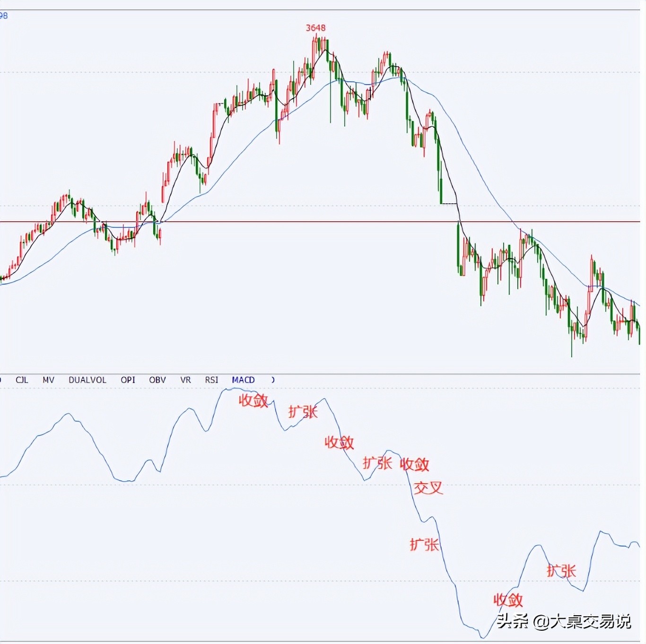Select the VR indicator tab

click(185, 380)
